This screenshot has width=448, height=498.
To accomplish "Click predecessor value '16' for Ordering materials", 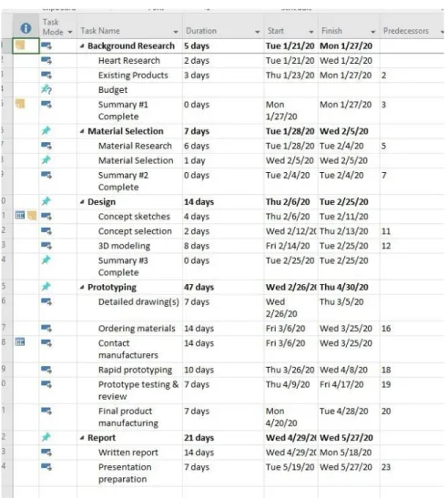I will pyautogui.click(x=386, y=328).
